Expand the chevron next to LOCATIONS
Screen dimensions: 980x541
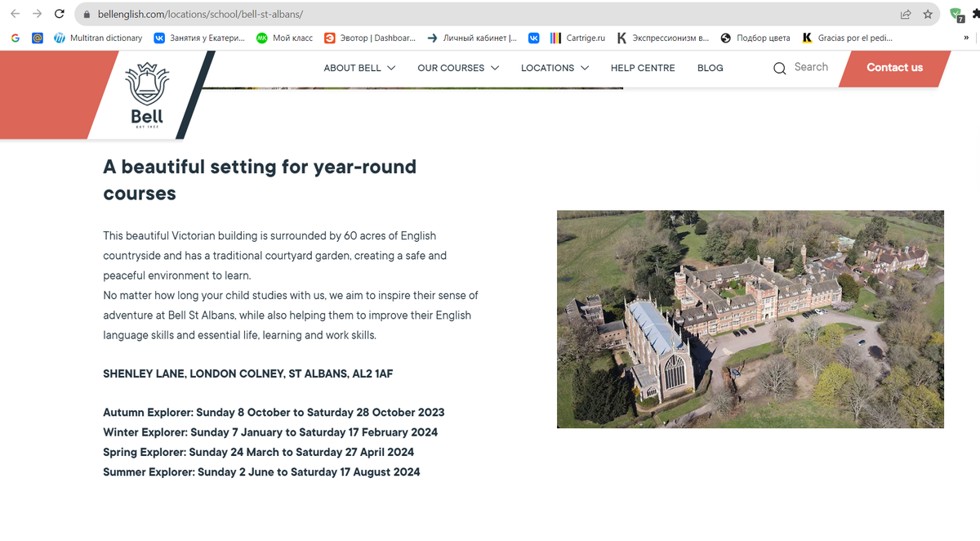pyautogui.click(x=584, y=68)
